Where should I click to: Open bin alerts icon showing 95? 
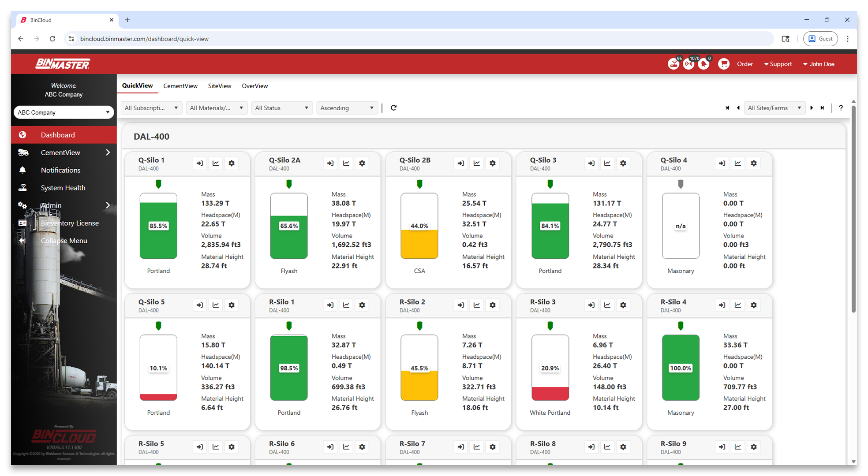tap(673, 64)
